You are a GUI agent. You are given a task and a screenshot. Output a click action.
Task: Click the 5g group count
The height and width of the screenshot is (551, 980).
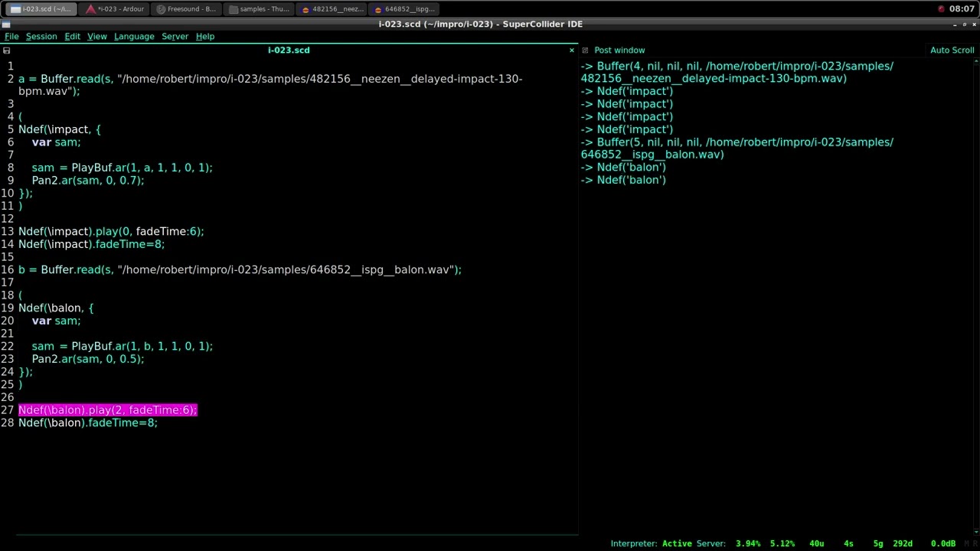(878, 543)
